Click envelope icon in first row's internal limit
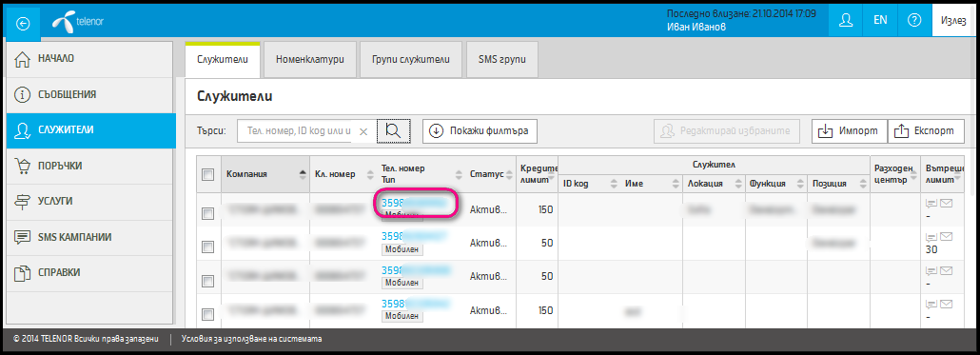Viewport: 980px width, 355px height. tap(947, 203)
